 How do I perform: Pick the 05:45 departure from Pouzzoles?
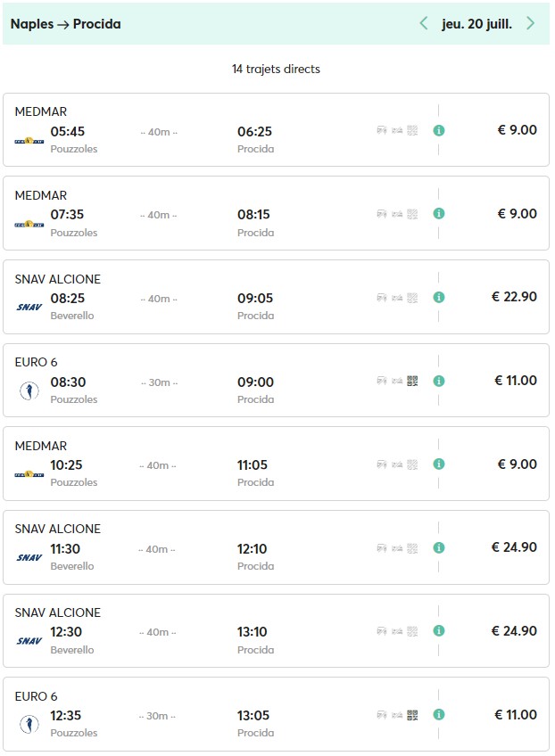(x=68, y=132)
